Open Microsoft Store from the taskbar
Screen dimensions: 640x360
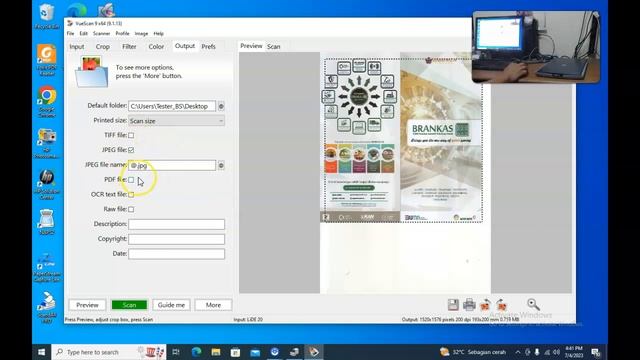pyautogui.click(x=236, y=352)
